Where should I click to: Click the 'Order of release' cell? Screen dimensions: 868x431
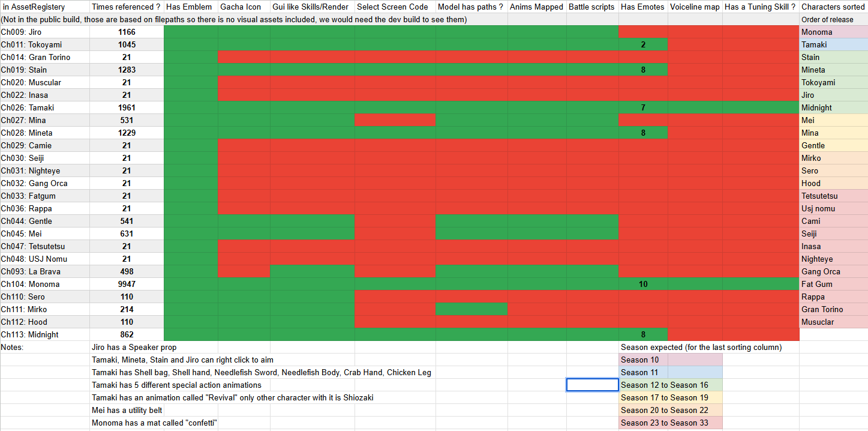point(833,19)
